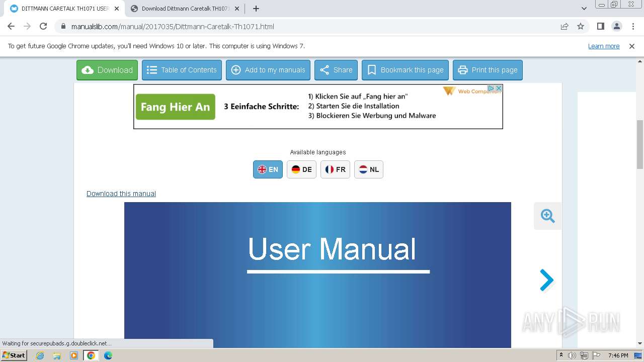Screen dimensions: 644x362
Task: Bookmark page with star icon
Action: [x=581, y=26]
